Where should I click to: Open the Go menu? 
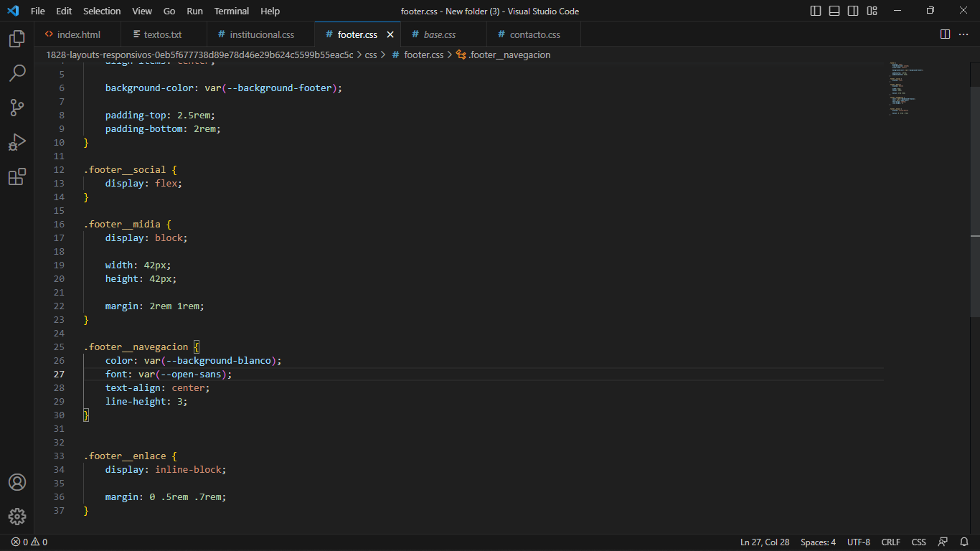(169, 11)
